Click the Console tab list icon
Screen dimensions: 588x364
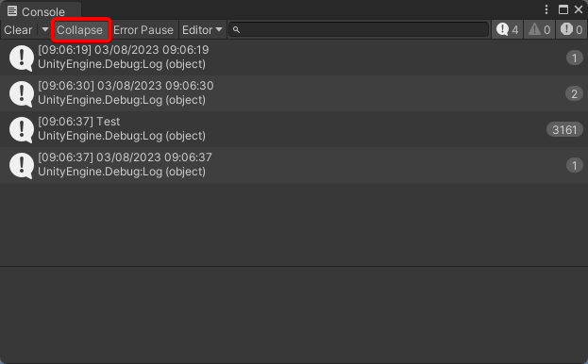(x=12, y=11)
